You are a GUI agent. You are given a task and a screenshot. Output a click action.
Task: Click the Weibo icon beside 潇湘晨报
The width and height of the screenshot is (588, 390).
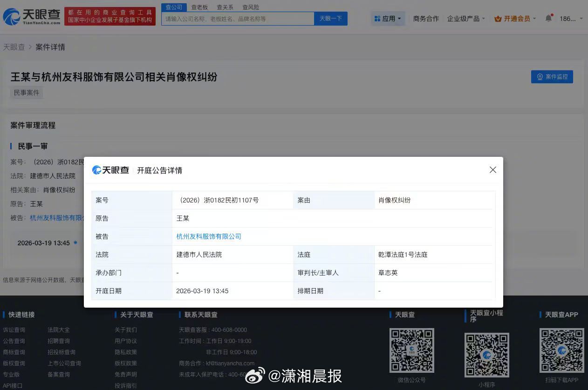click(254, 375)
